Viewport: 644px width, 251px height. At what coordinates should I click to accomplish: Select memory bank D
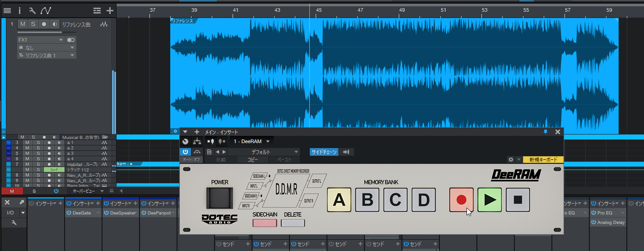(x=424, y=200)
